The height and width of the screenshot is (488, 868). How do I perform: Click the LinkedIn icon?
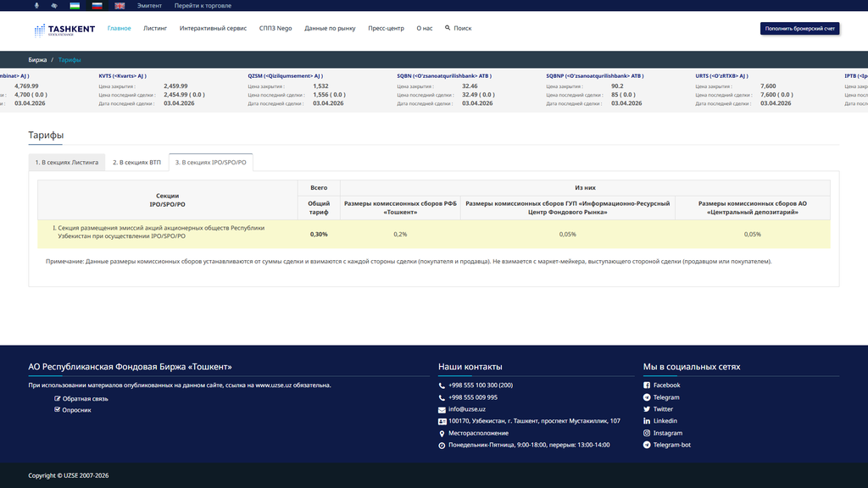point(647,421)
